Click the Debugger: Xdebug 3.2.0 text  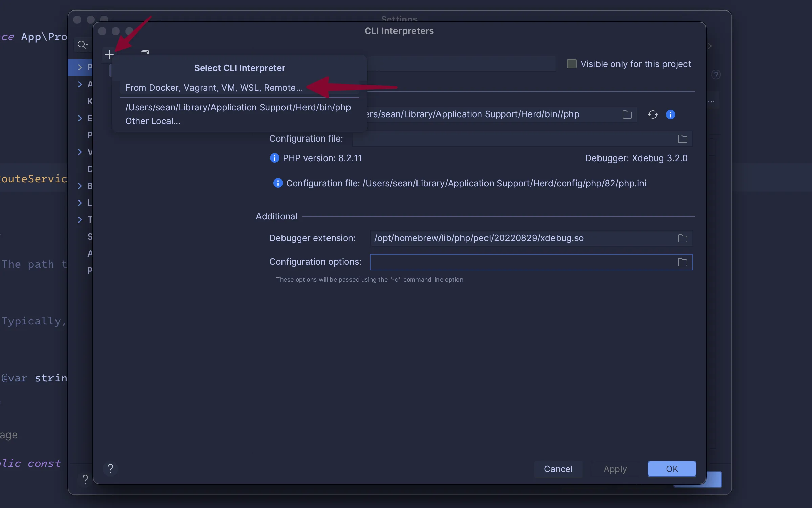tap(636, 158)
